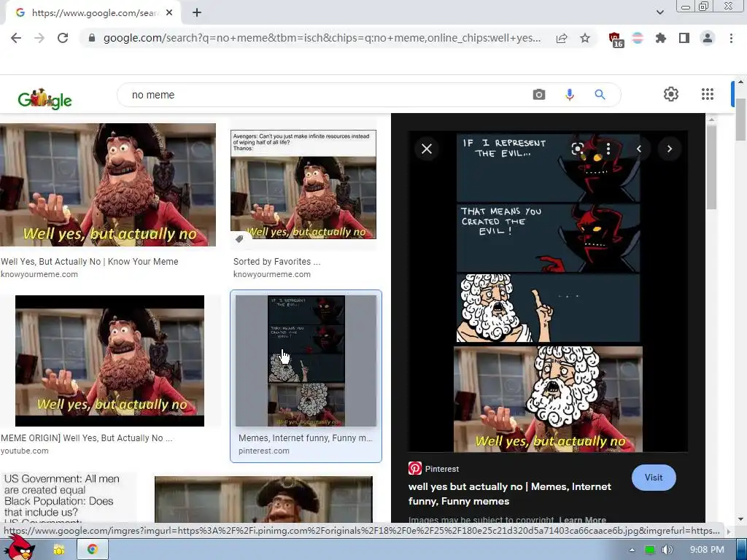
Task: Open site info via padlock icon
Action: [92, 38]
